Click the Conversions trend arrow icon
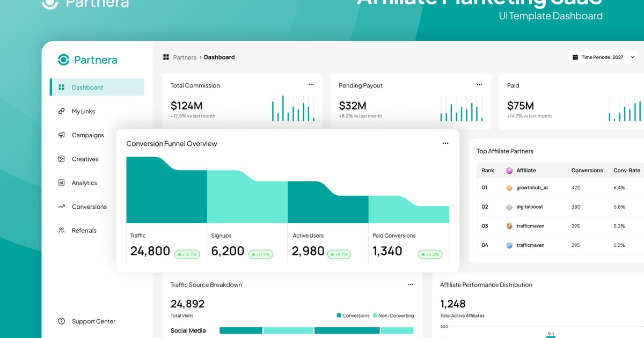 coord(61,207)
